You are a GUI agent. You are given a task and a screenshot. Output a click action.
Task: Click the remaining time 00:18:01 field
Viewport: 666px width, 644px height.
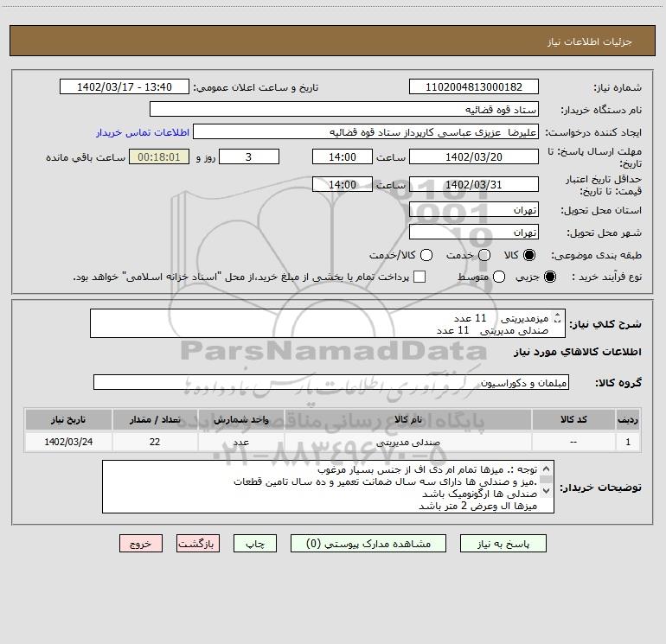click(x=159, y=157)
